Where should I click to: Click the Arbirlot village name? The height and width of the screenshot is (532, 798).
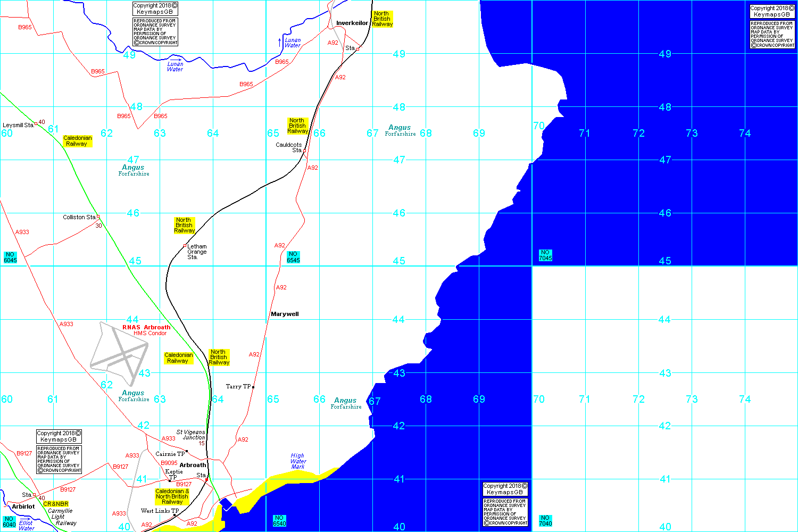pyautogui.click(x=23, y=506)
